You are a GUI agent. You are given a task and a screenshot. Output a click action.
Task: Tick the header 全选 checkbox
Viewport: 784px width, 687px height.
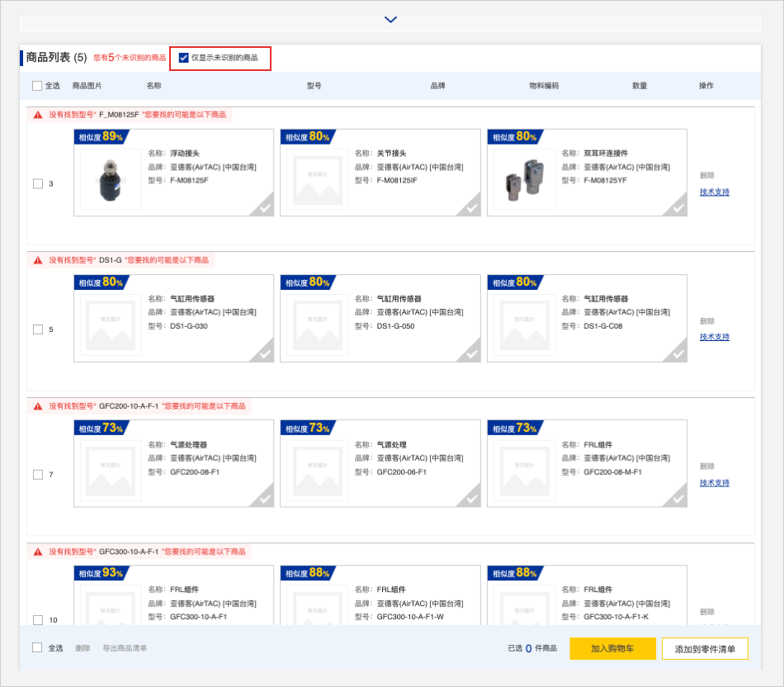[37, 86]
